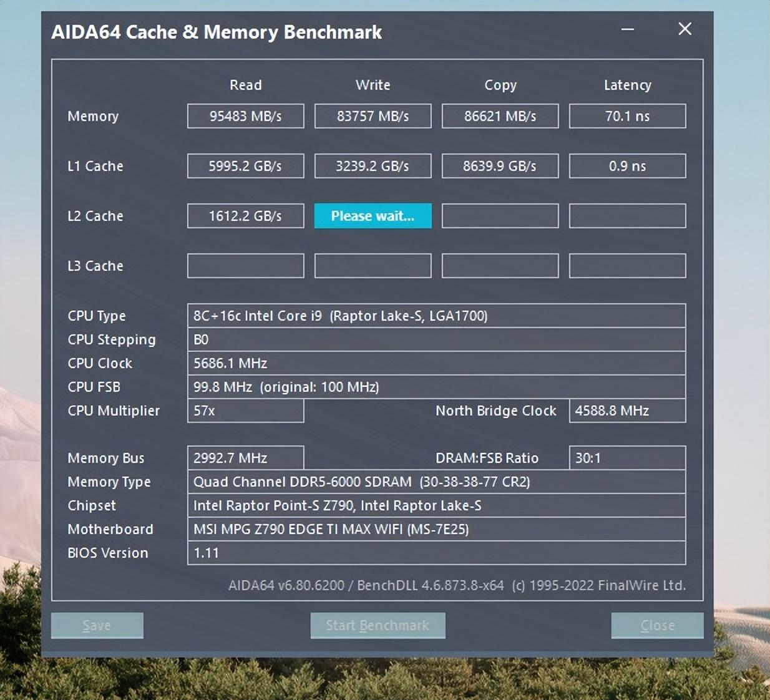Click the empty L3 Cache Read box

(245, 266)
